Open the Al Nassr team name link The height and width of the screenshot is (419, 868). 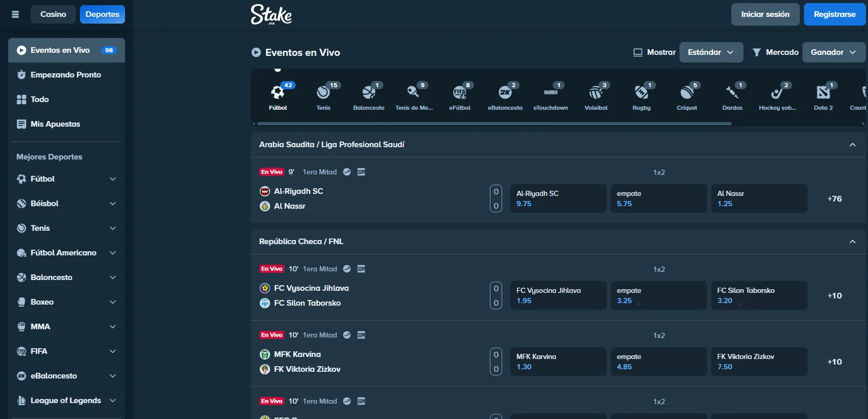click(290, 206)
